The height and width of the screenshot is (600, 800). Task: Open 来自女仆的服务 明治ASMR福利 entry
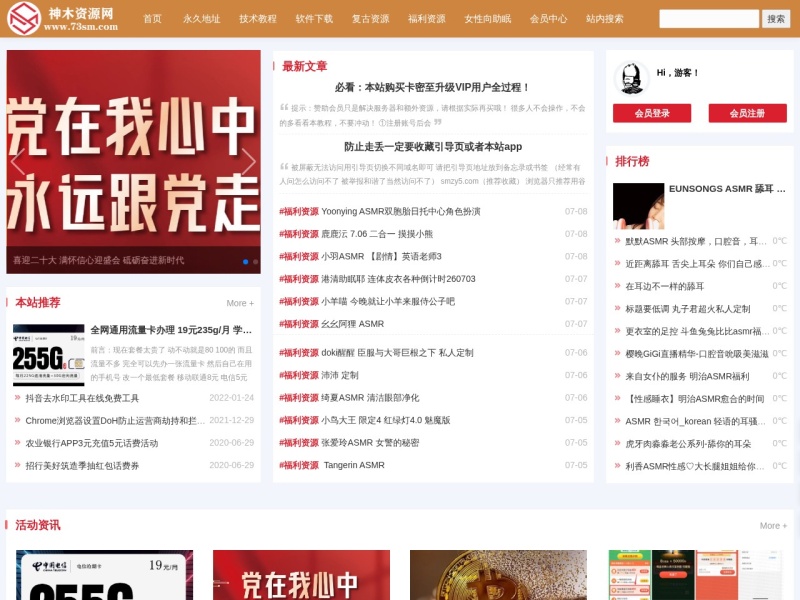tap(687, 376)
